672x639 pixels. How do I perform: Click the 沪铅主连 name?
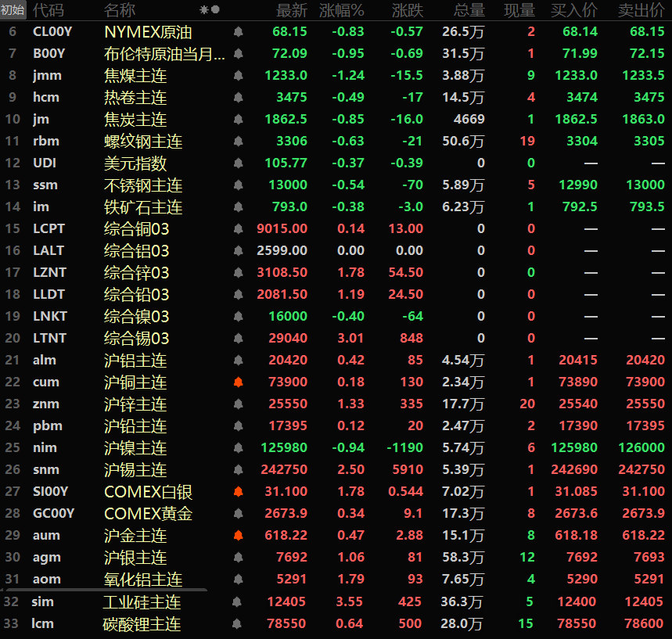pos(135,426)
